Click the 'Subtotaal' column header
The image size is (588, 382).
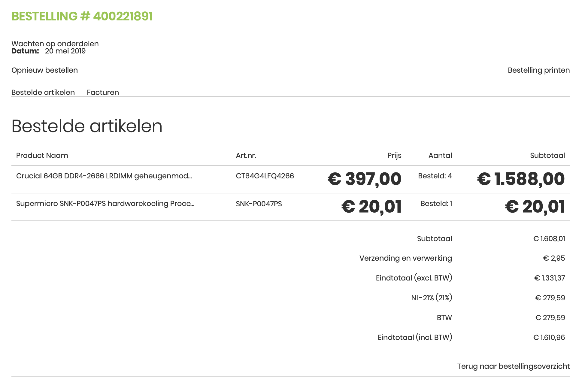pyautogui.click(x=547, y=156)
